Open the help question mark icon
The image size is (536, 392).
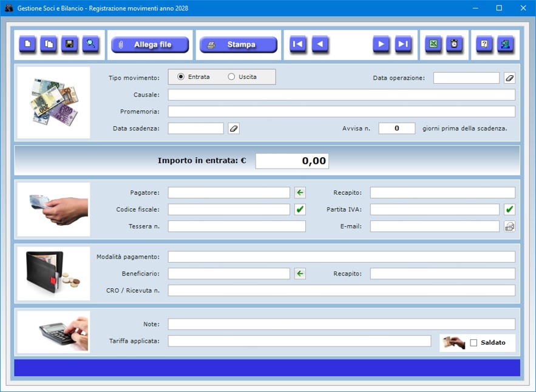tap(484, 44)
